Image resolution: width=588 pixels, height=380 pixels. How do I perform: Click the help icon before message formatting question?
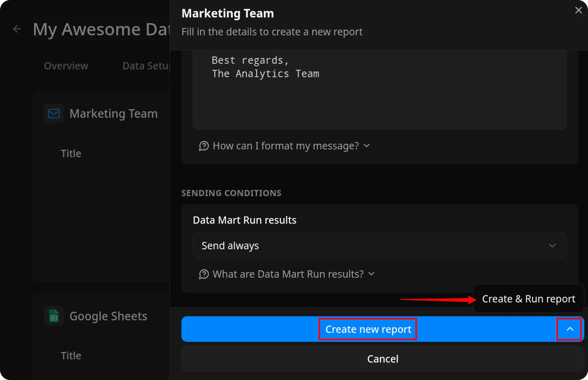click(x=204, y=146)
